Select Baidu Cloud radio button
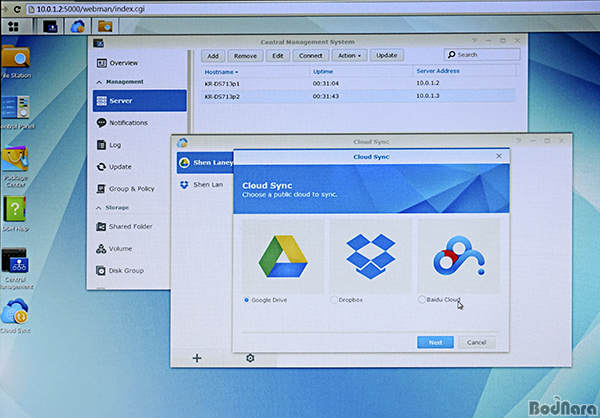This screenshot has height=418, width=600. click(x=422, y=299)
